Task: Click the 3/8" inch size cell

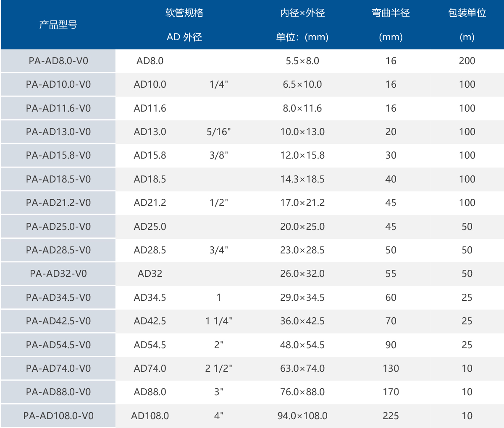Action: (x=219, y=155)
